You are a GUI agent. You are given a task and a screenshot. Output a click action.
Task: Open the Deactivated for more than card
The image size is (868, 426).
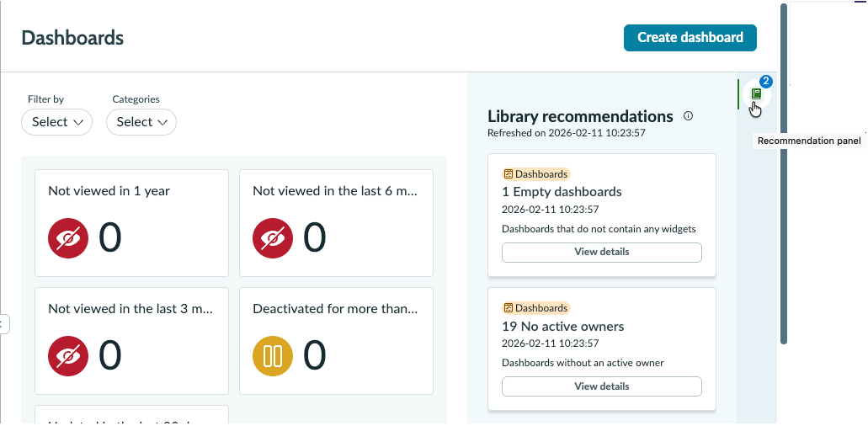(336, 341)
